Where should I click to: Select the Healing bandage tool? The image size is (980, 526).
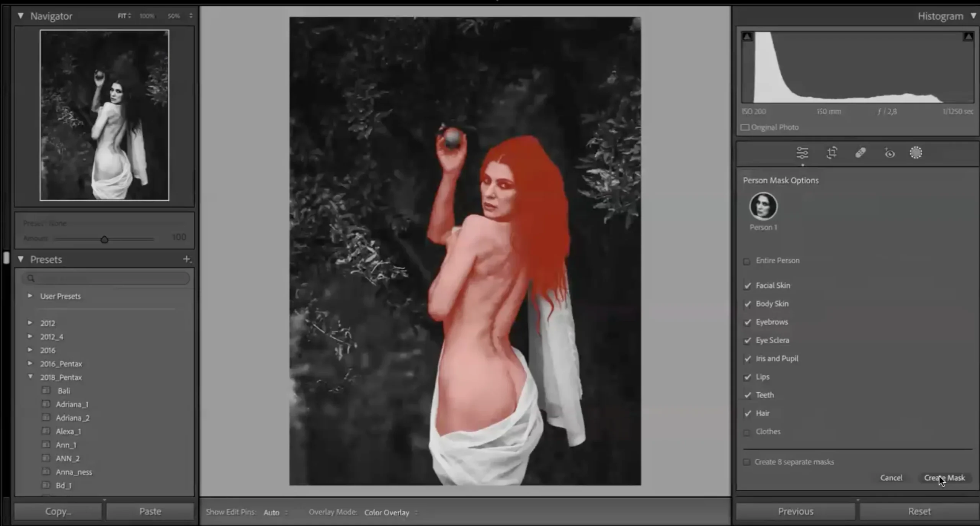click(x=860, y=153)
